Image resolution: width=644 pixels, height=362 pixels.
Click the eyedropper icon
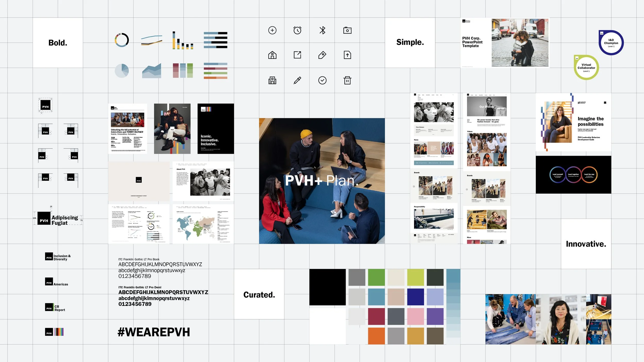[x=297, y=80]
